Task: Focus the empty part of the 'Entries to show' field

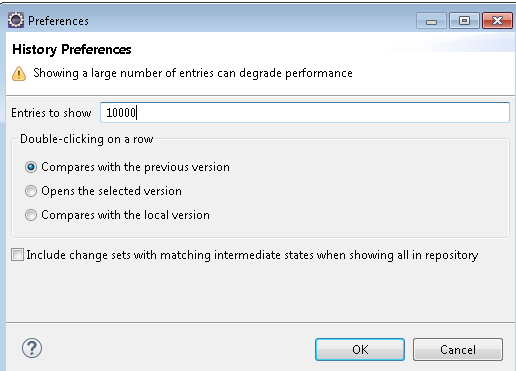Action: [323, 113]
